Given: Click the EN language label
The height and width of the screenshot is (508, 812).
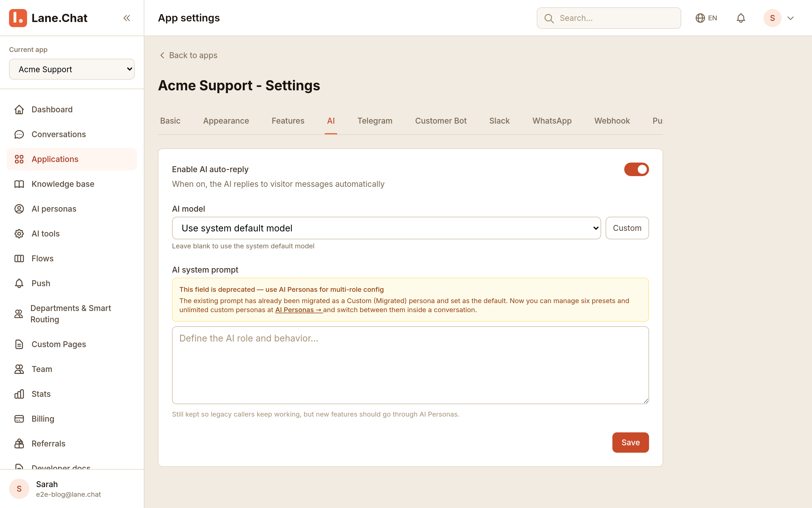Looking at the screenshot, I should coord(712,18).
